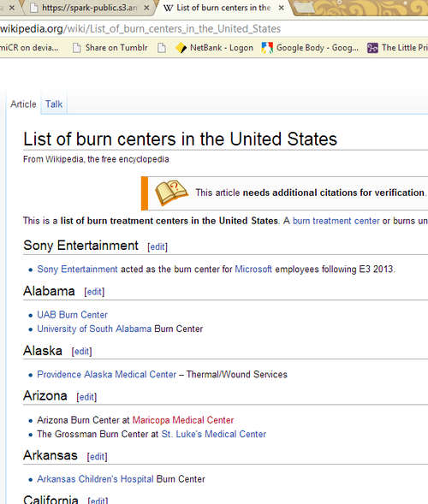Screen dimensions: 428x504
Task: Open the UAB Burn Center link
Action: coord(72,315)
